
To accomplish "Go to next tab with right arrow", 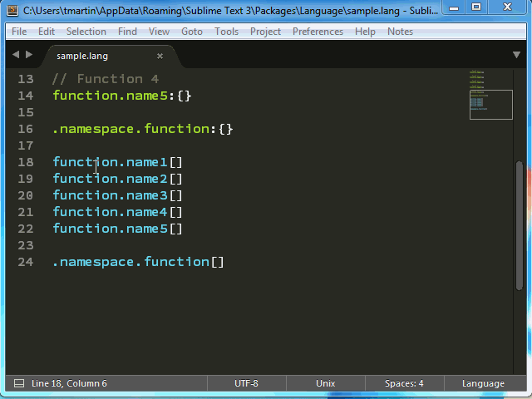I will click(29, 54).
